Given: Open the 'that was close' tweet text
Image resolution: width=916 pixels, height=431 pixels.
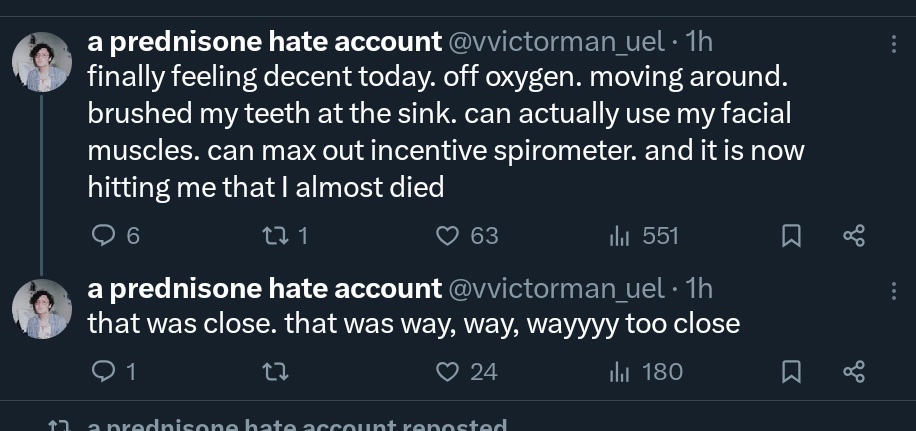Looking at the screenshot, I should click(x=414, y=324).
